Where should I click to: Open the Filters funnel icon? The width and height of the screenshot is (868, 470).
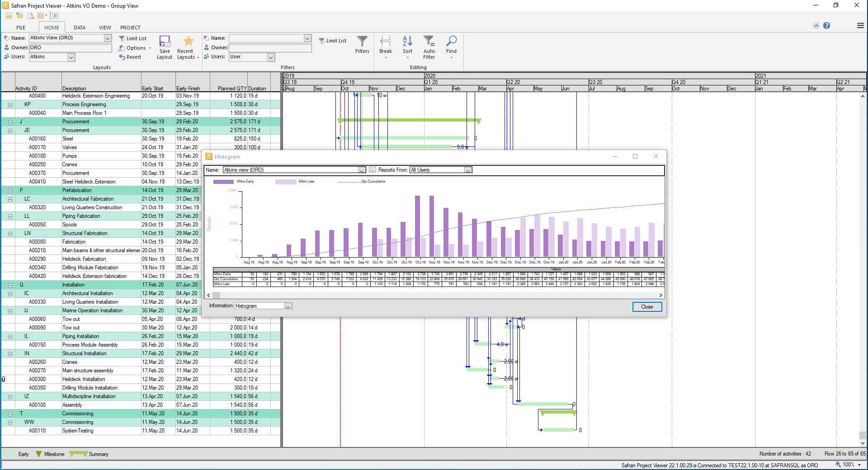(x=362, y=42)
